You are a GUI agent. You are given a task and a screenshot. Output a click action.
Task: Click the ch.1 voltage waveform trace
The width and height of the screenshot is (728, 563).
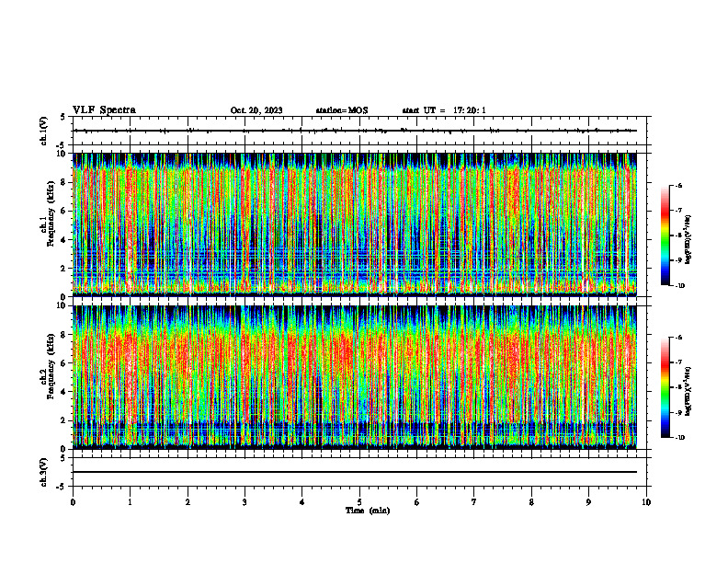tap(355, 131)
